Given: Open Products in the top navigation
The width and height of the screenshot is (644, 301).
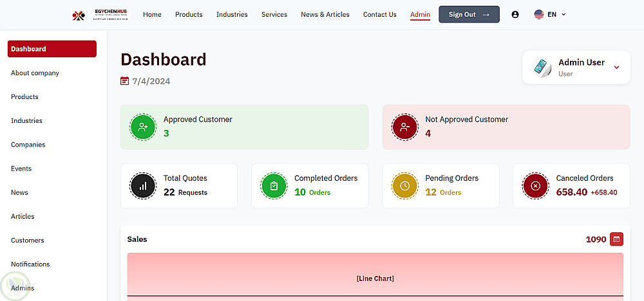Looking at the screenshot, I should [x=189, y=14].
